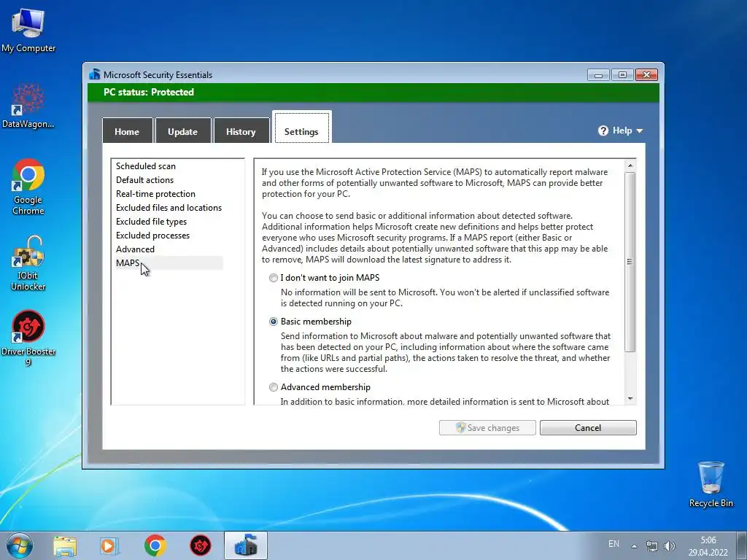This screenshot has height=560, width=747.
Task: Click the Save changes button
Action: tap(487, 427)
